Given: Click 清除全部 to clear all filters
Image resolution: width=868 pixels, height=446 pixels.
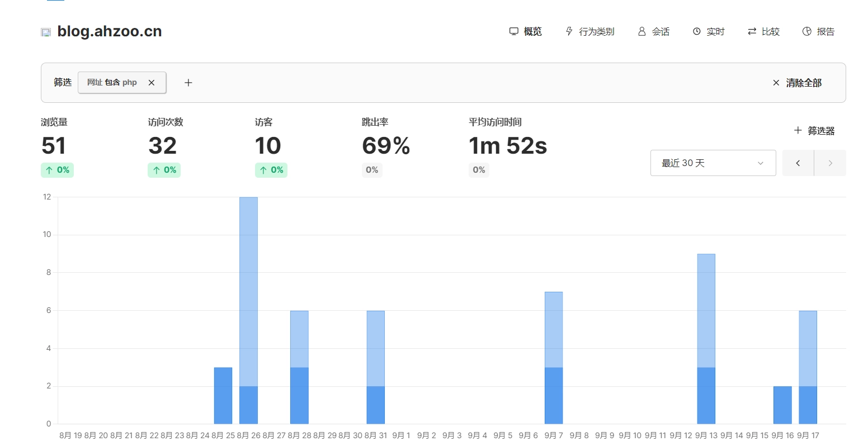Looking at the screenshot, I should (x=797, y=83).
